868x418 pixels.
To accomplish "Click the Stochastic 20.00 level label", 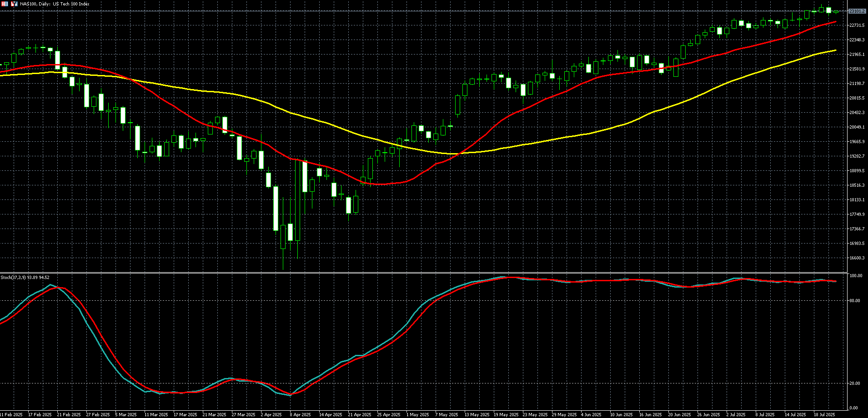I will tap(854, 383).
